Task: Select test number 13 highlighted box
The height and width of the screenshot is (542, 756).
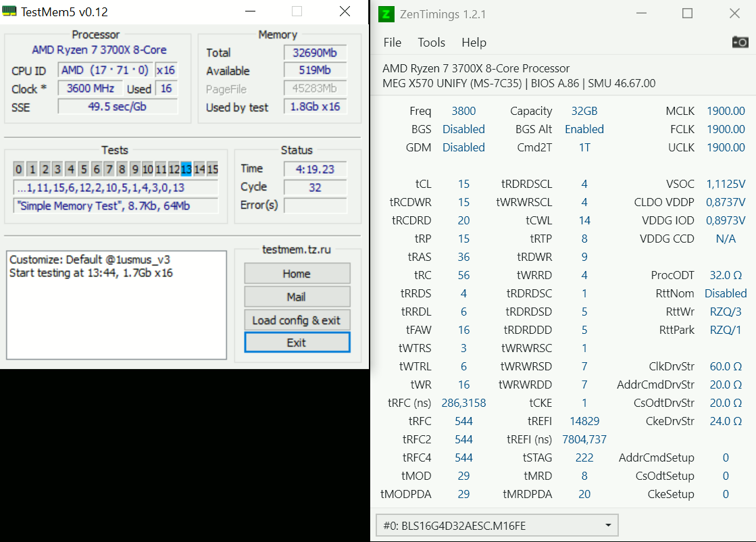Action: (186, 169)
